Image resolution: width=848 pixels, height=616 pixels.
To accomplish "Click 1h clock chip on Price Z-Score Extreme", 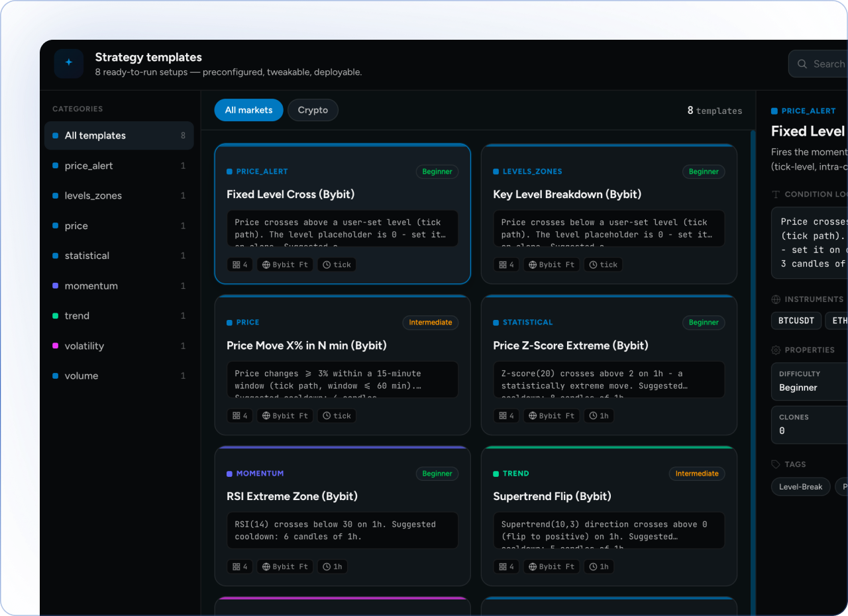I will point(598,416).
